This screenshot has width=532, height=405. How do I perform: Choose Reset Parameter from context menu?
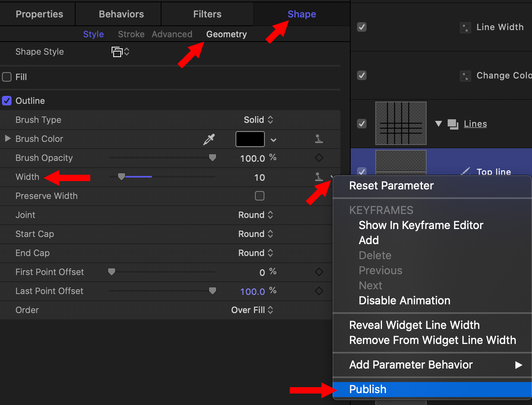tap(432, 186)
